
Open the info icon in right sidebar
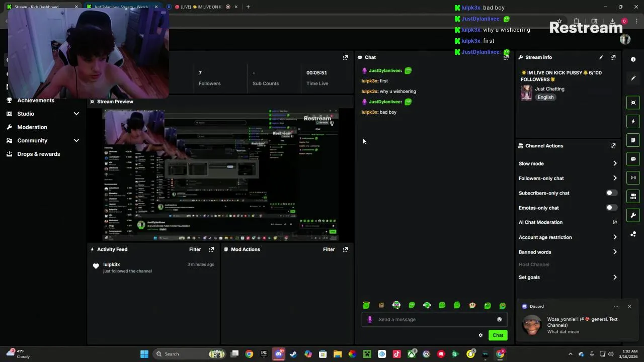coord(633,59)
